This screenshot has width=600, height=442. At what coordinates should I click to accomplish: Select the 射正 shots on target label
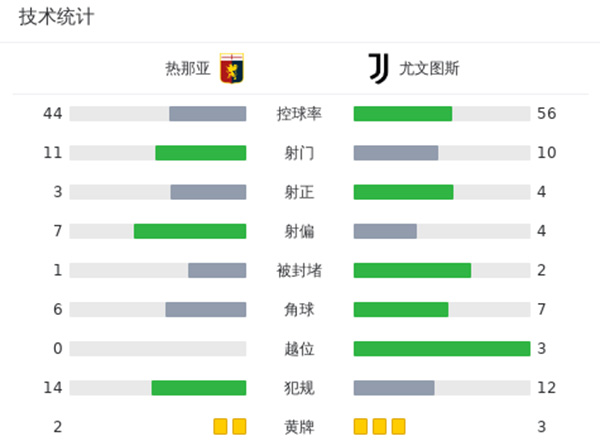300,192
